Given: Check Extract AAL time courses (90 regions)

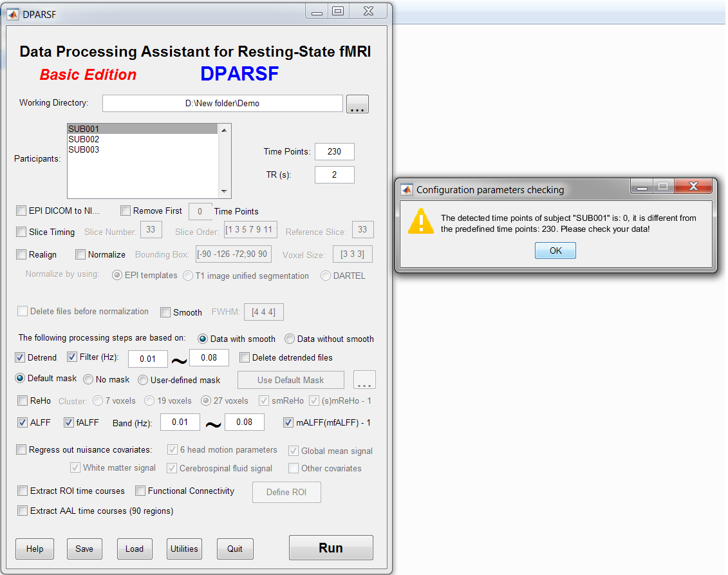Looking at the screenshot, I should click(x=23, y=511).
